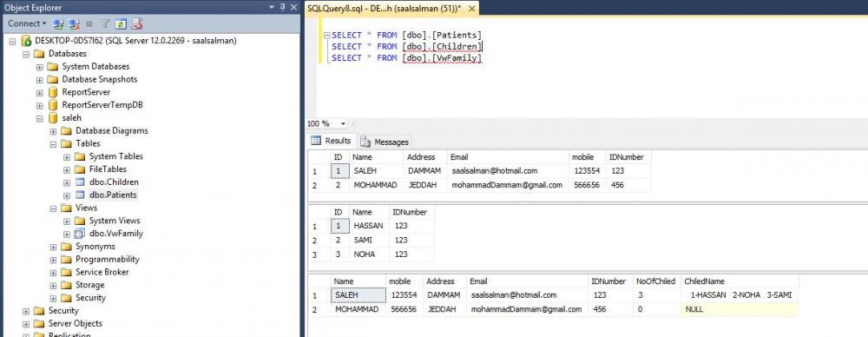
Task: Select the ReportServer database icon
Action: 53,92
